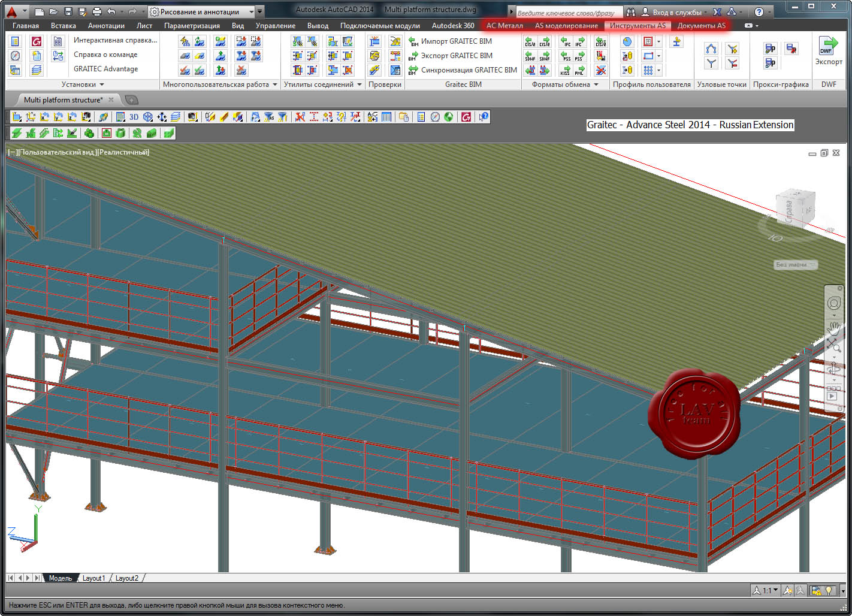Open the АС Металл ribbon tab
This screenshot has width=852, height=616.
(x=504, y=26)
